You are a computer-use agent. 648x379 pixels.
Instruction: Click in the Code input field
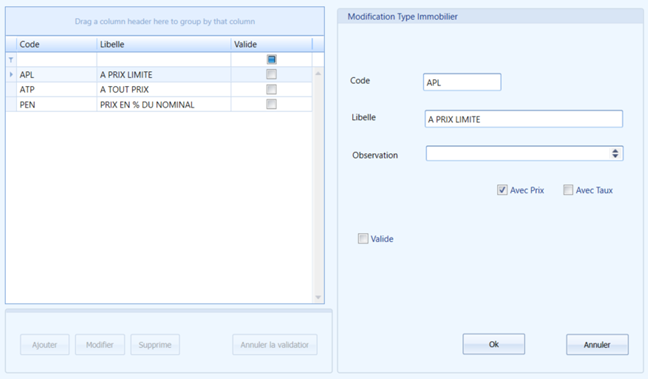(x=462, y=82)
